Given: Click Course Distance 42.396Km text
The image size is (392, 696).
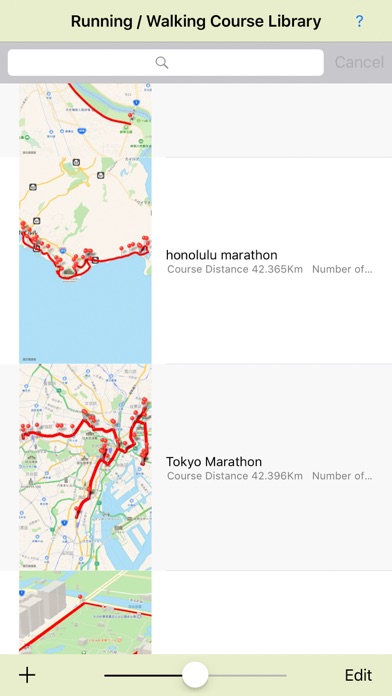Looking at the screenshot, I should click(235, 476).
